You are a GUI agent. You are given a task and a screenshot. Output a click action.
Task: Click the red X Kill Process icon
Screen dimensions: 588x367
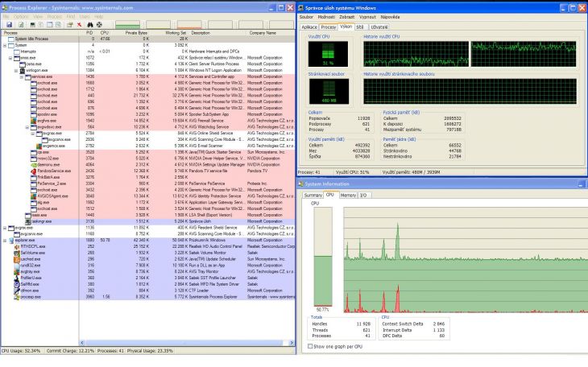coord(80,25)
